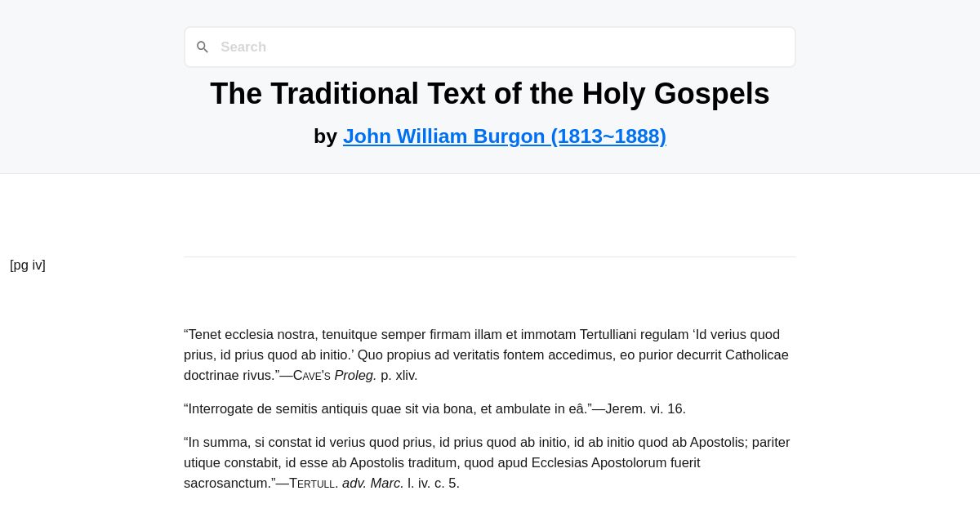Click the "Interrogate de semitis antiquis" quote

pos(384,408)
